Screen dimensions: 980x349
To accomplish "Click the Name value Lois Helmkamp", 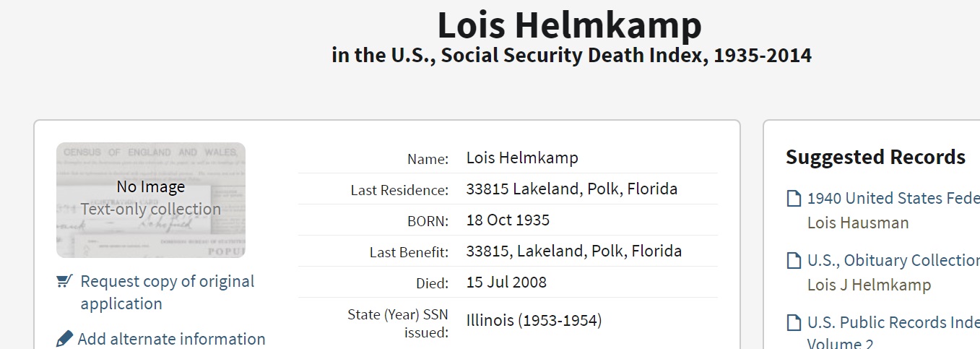I will (522, 158).
